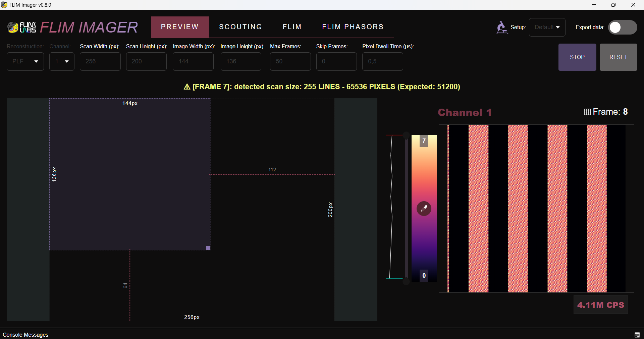The image size is (644, 339).
Task: Open the Reconstruction PLF dropdown
Action: click(25, 61)
